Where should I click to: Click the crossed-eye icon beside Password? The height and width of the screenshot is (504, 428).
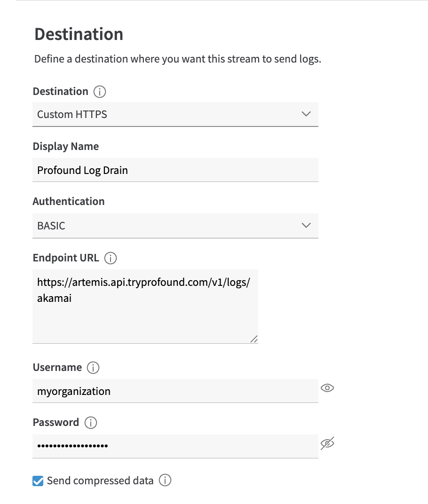pyautogui.click(x=327, y=443)
